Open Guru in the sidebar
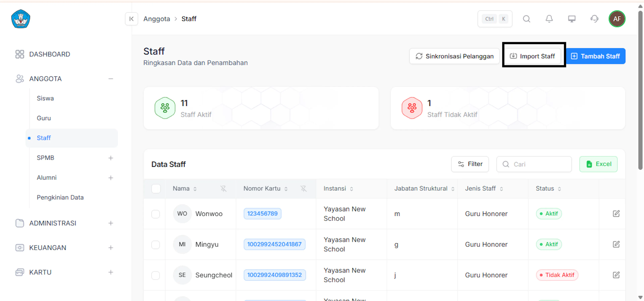Image resolution: width=644 pixels, height=301 pixels. 44,118
